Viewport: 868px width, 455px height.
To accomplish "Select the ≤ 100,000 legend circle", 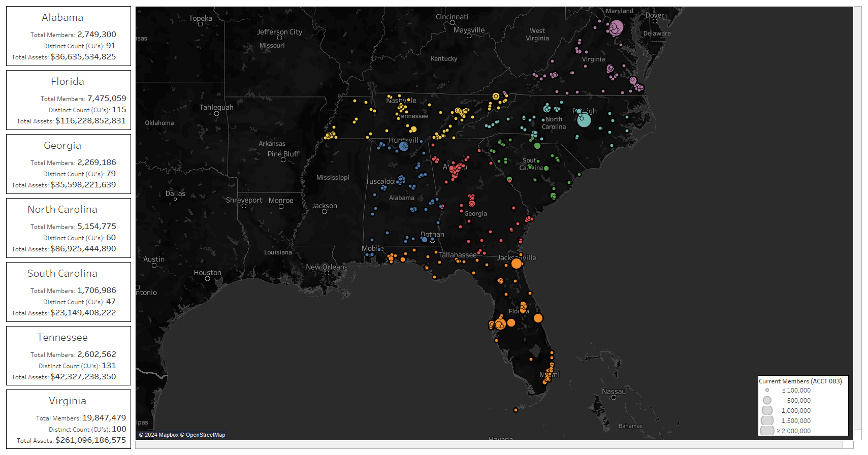I will tap(767, 390).
